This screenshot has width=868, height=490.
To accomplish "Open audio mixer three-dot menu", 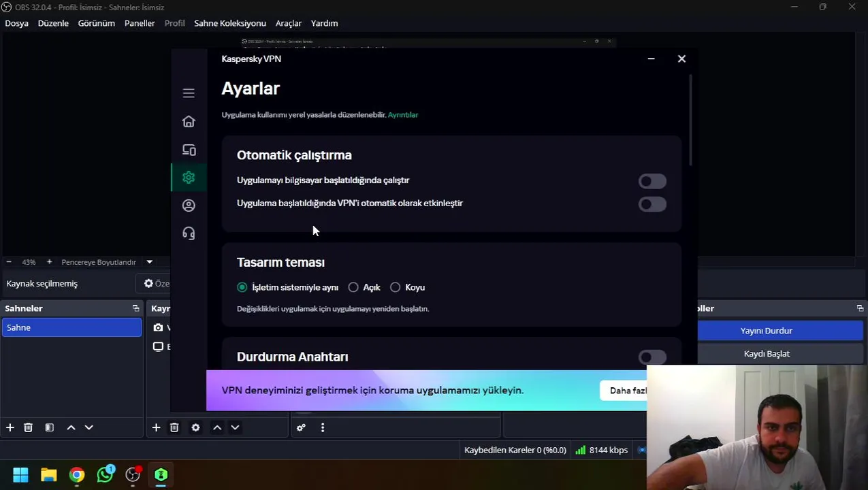I will click(323, 427).
